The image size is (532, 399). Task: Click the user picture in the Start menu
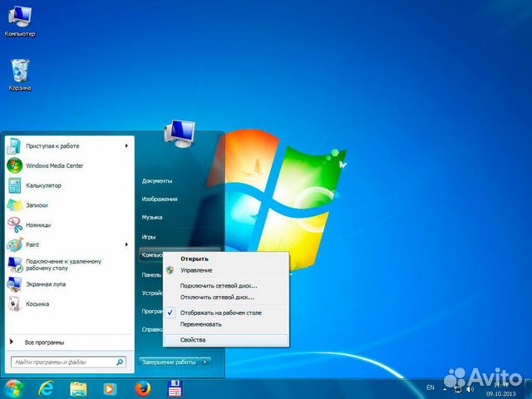click(x=180, y=133)
